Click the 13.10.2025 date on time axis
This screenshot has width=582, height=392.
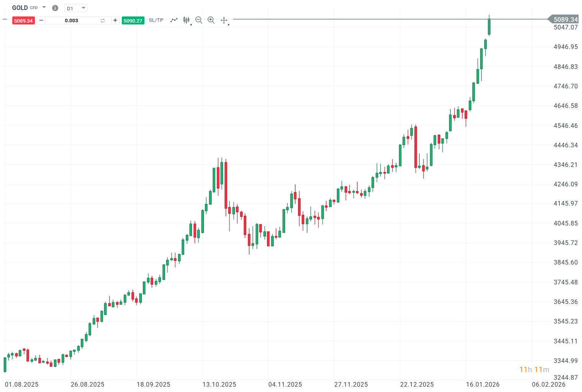click(x=219, y=384)
